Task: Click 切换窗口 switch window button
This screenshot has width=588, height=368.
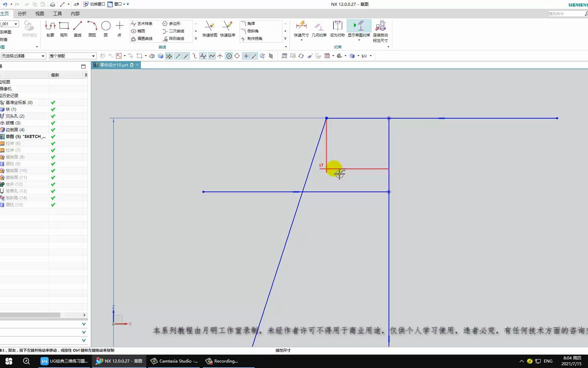Action: [95, 4]
